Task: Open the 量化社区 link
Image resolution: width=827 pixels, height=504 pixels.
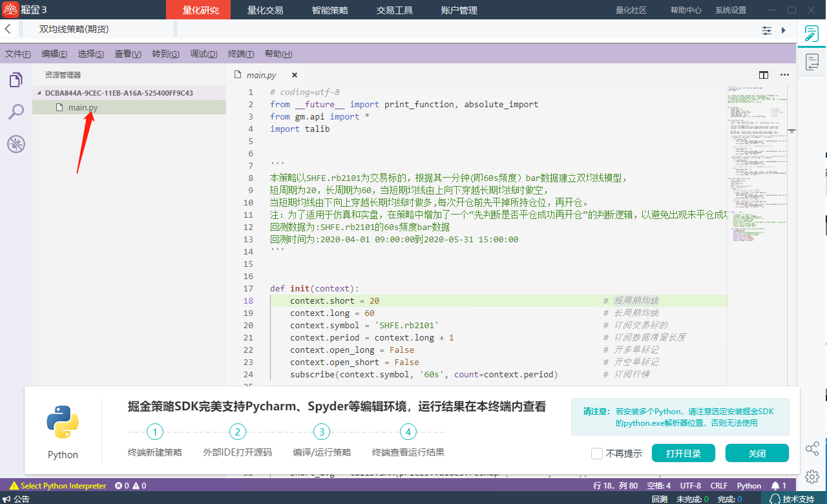Action: point(631,10)
